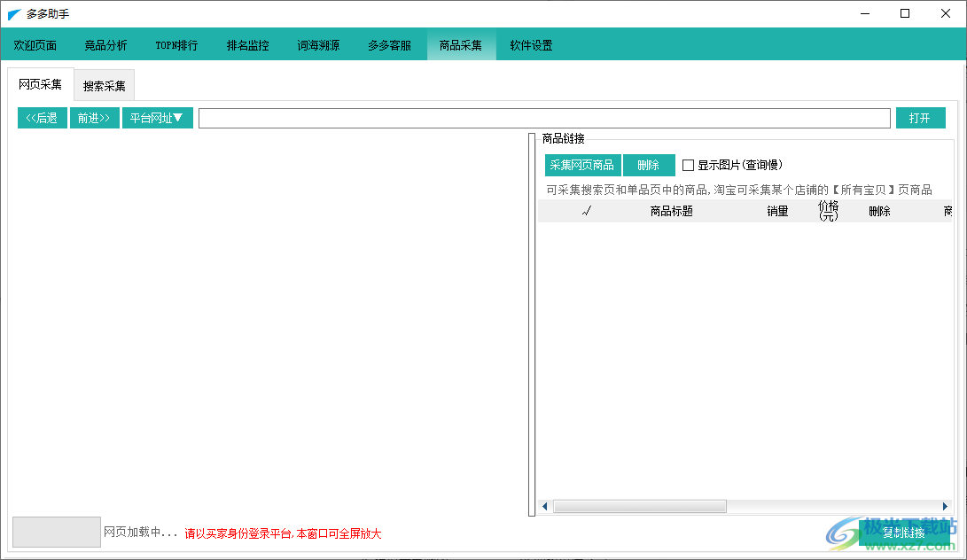Switch to 多多客服 page

[x=389, y=45]
